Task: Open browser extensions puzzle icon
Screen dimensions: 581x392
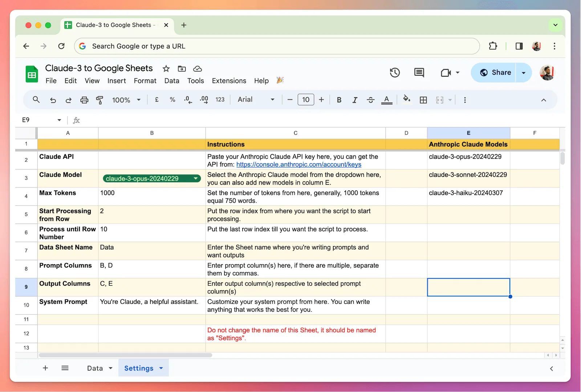Action: point(493,46)
